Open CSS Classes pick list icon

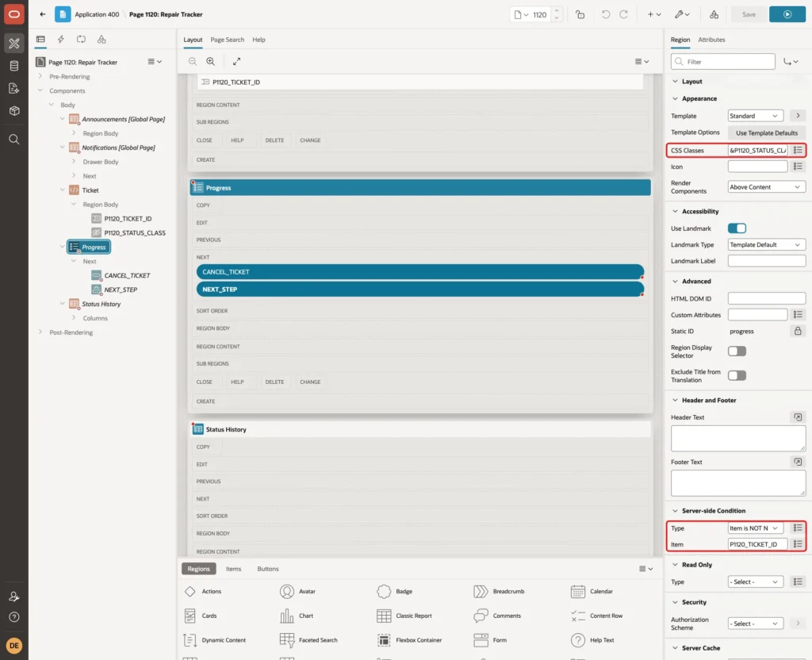click(798, 150)
